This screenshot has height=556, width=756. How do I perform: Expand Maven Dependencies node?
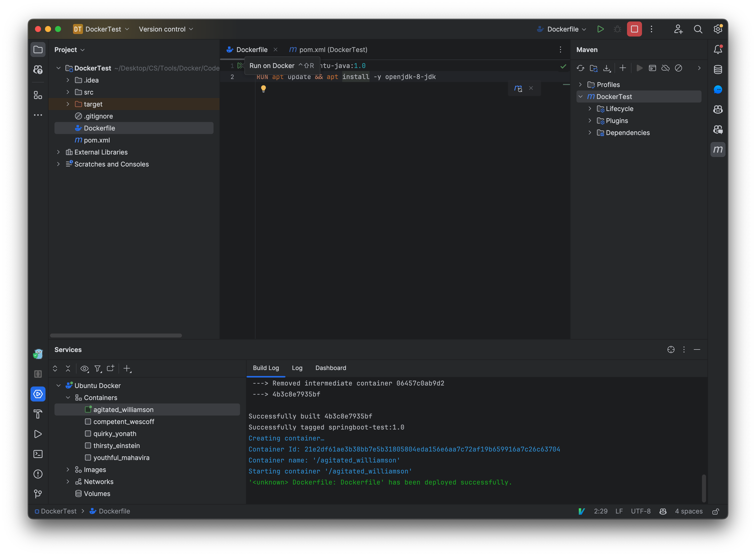(590, 133)
